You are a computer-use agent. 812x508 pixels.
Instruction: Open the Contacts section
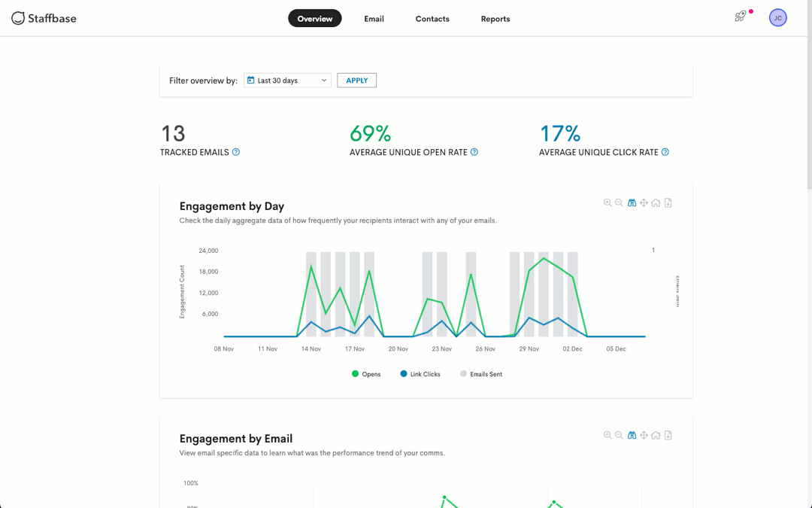pyautogui.click(x=432, y=19)
